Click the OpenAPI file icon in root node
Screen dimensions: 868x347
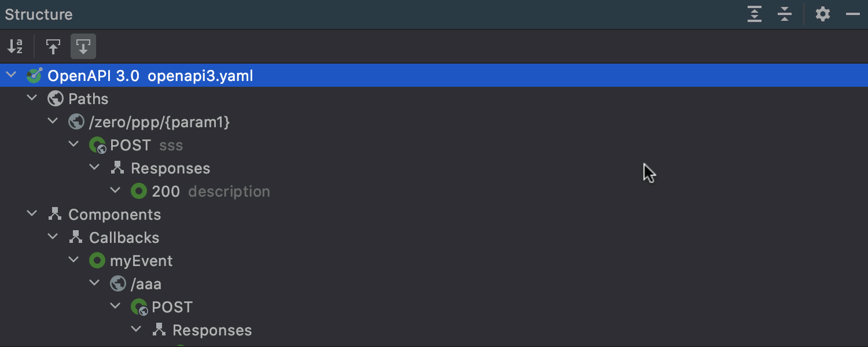click(x=35, y=76)
